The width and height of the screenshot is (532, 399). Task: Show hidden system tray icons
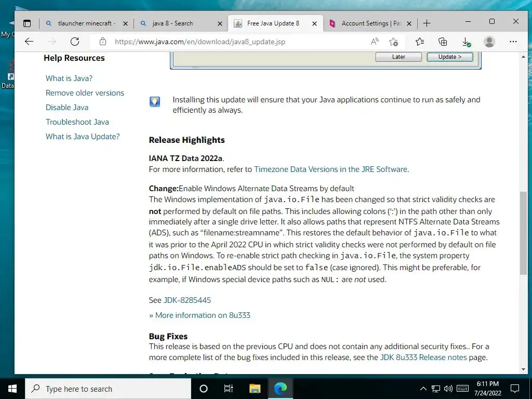click(x=423, y=389)
